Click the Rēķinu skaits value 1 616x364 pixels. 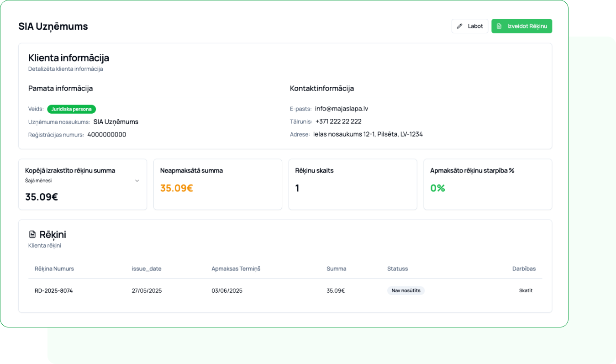(297, 188)
